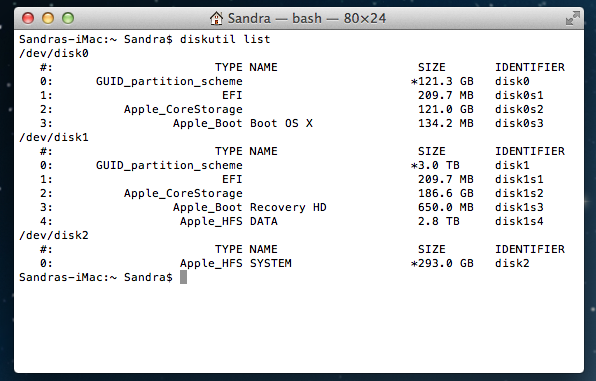
Task: Click the "*293.0 GB" size value
Action: coord(442,263)
